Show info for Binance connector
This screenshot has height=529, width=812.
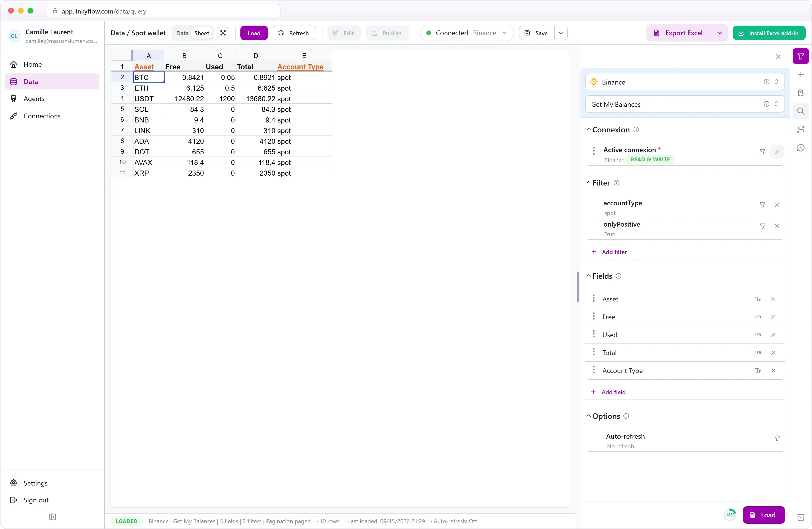tap(766, 82)
